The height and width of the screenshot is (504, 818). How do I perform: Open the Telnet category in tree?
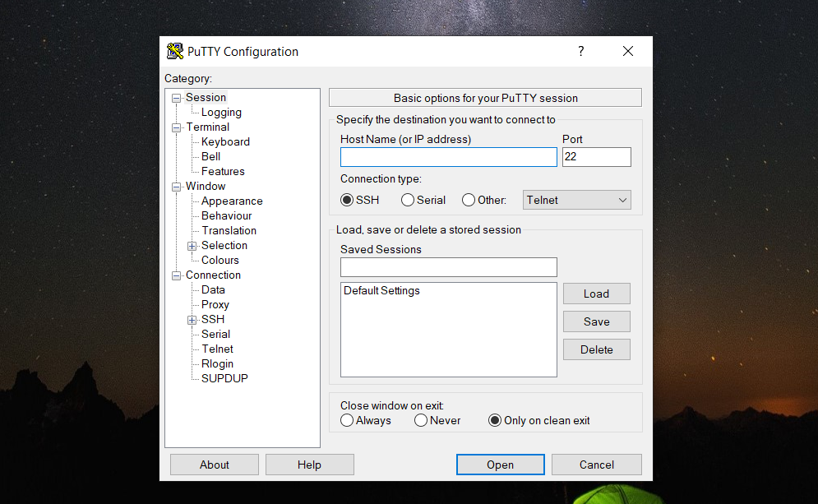coord(218,349)
